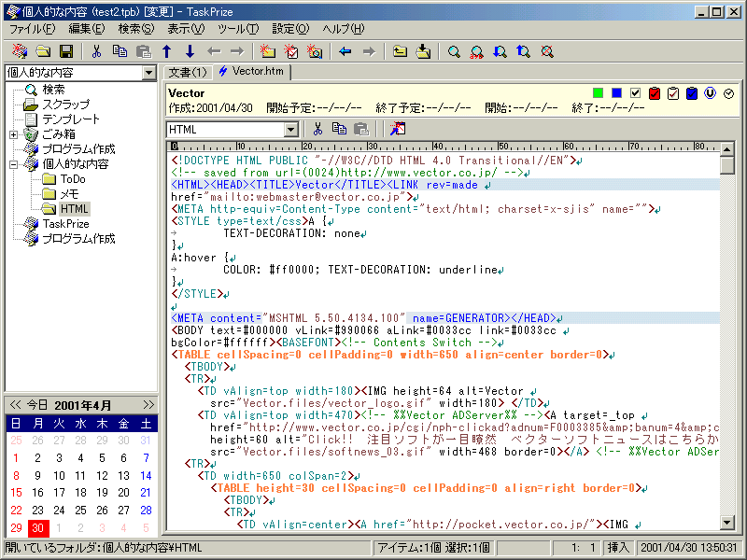The image size is (747, 560).
Task: Go to previous month in calendar
Action: pyautogui.click(x=16, y=405)
